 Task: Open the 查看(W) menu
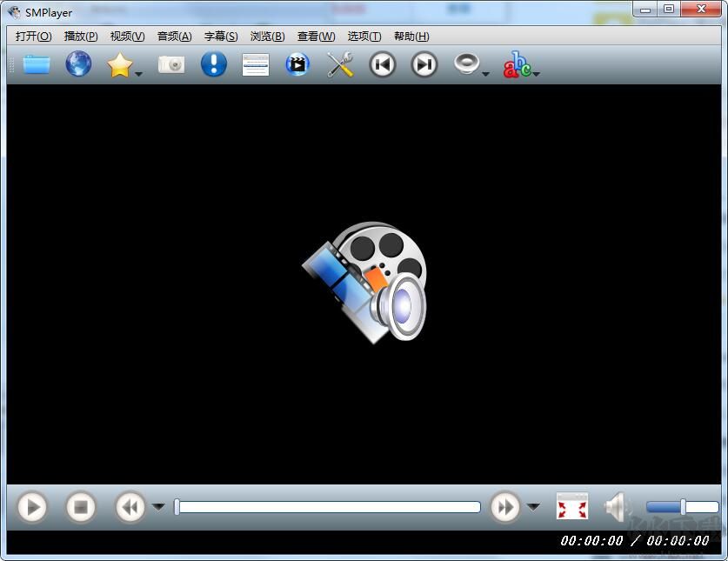317,37
